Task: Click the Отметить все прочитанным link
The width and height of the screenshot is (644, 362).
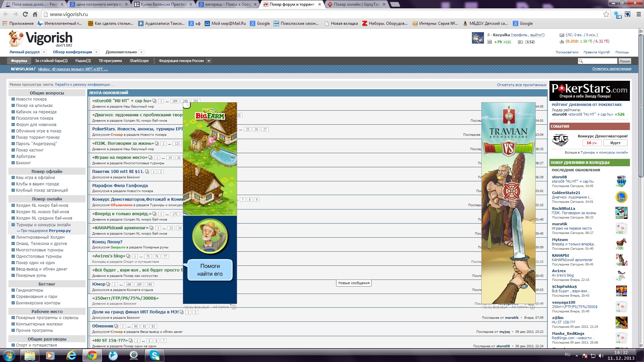Action: coord(521,85)
